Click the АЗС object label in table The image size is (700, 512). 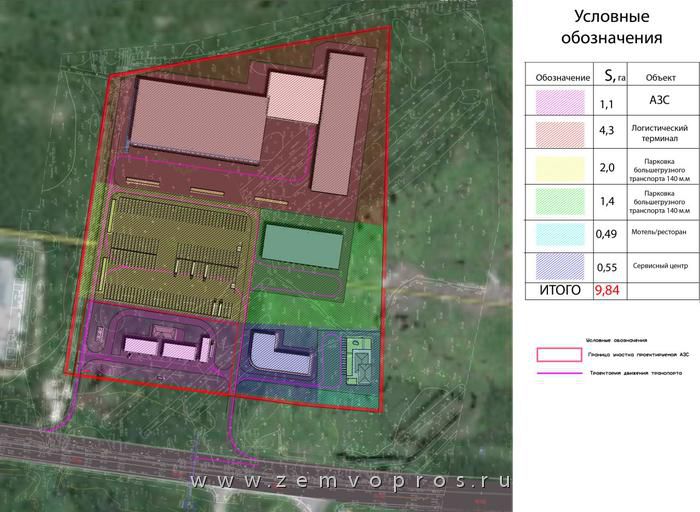click(x=656, y=103)
